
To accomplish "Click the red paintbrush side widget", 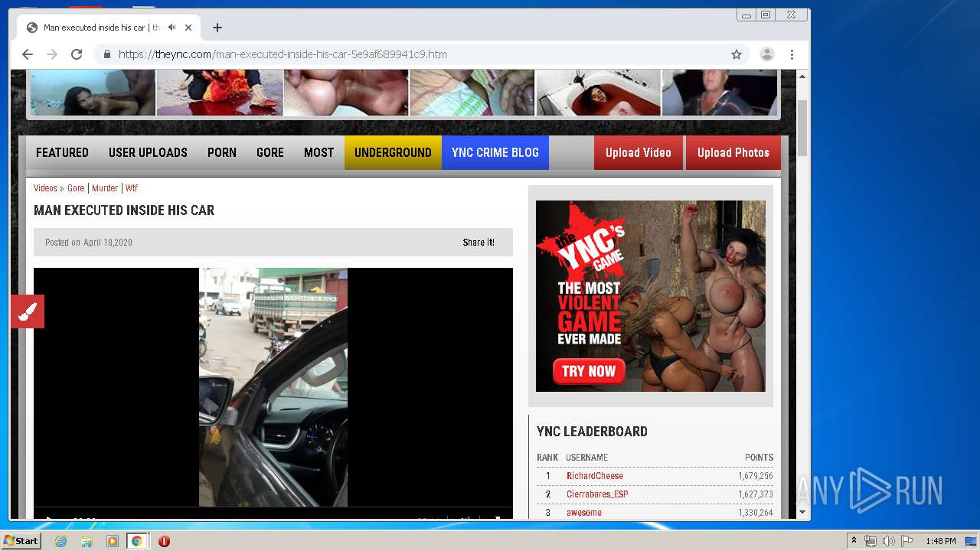I will 28,311.
